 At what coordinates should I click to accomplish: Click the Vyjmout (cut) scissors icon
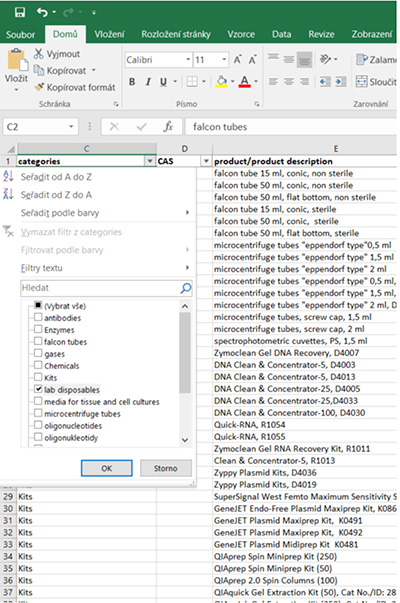(x=38, y=53)
